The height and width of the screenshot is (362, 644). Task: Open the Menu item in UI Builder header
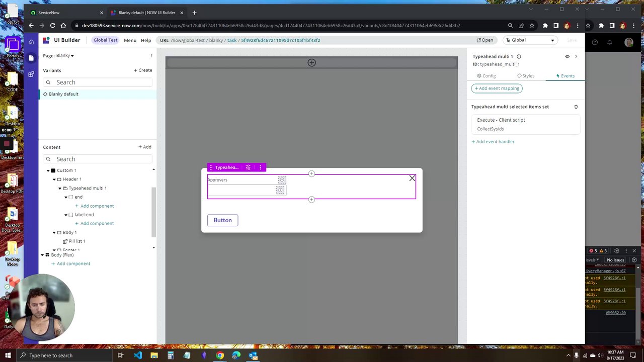pyautogui.click(x=130, y=40)
